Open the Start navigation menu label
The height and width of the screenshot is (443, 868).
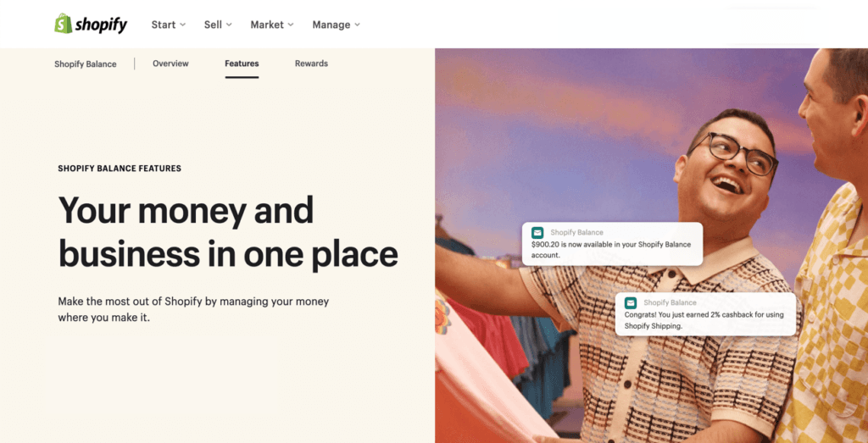(x=164, y=25)
